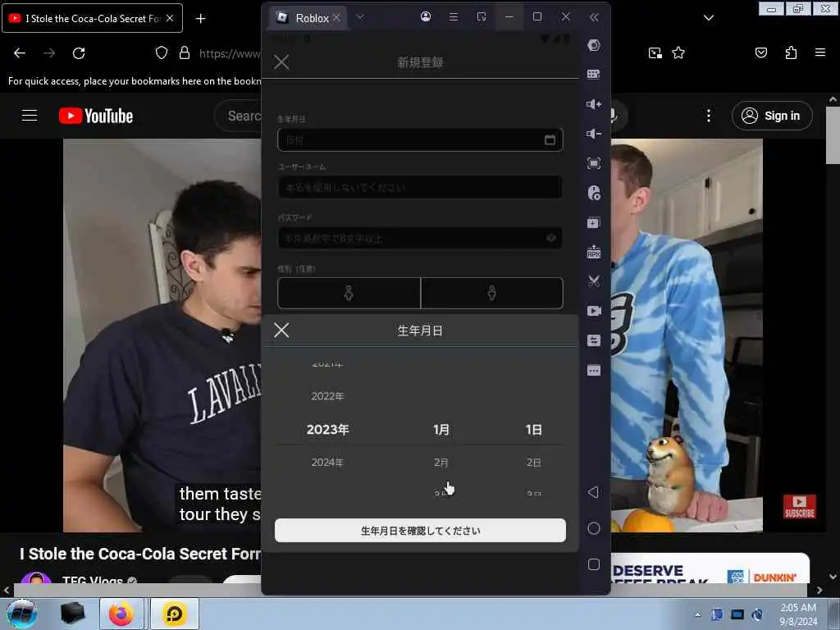Image resolution: width=840 pixels, height=630 pixels.
Task: Open a new Firefox tab
Action: pyautogui.click(x=200, y=19)
